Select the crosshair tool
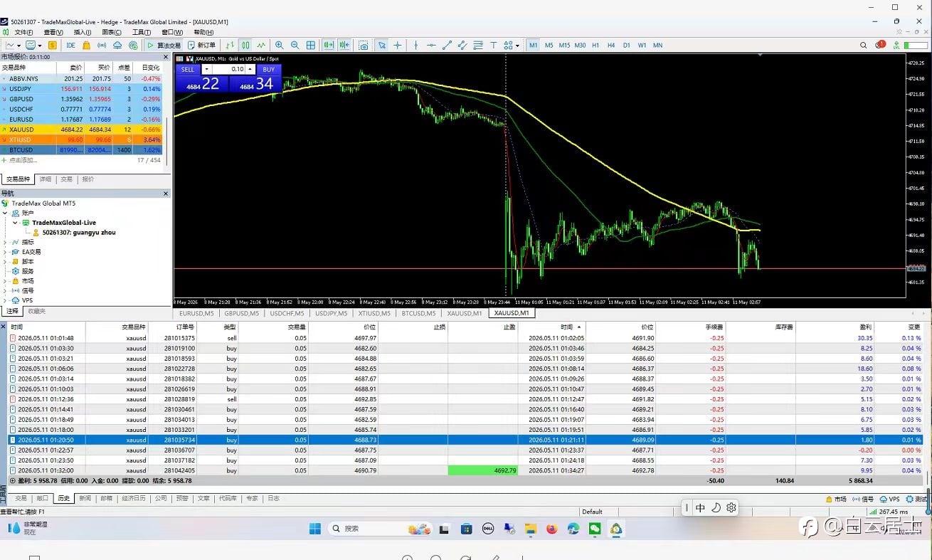 click(x=398, y=45)
